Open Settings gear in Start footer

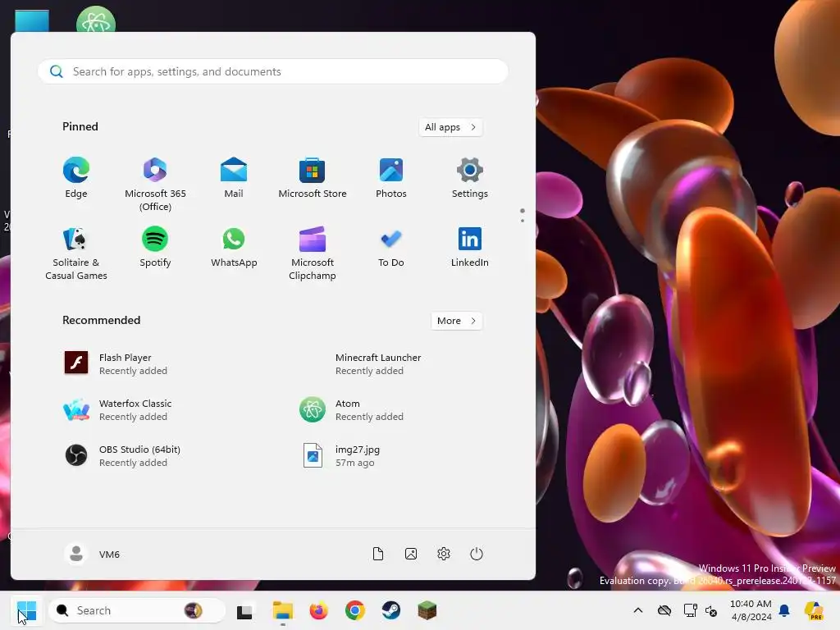pyautogui.click(x=444, y=554)
